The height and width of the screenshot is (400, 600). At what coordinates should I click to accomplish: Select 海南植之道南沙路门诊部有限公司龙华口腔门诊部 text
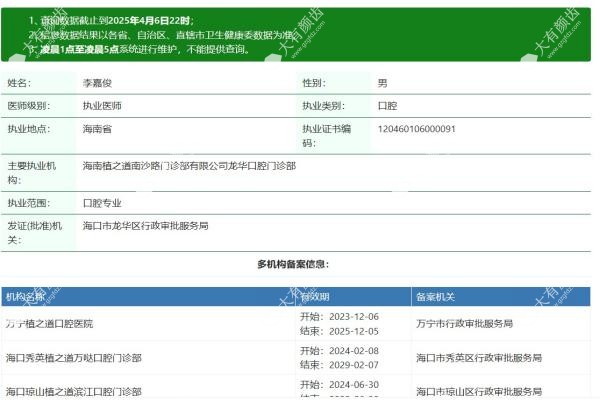coord(189,166)
